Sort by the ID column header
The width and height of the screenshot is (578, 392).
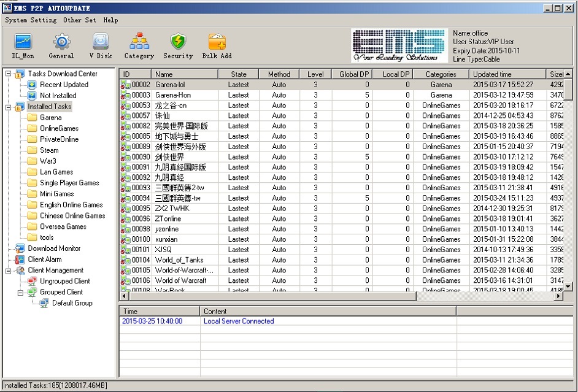pos(135,74)
